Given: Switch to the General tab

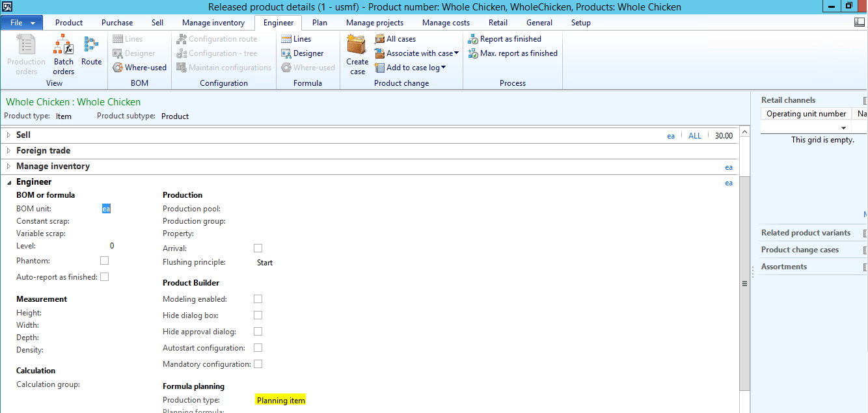Looking at the screenshot, I should pyautogui.click(x=539, y=23).
